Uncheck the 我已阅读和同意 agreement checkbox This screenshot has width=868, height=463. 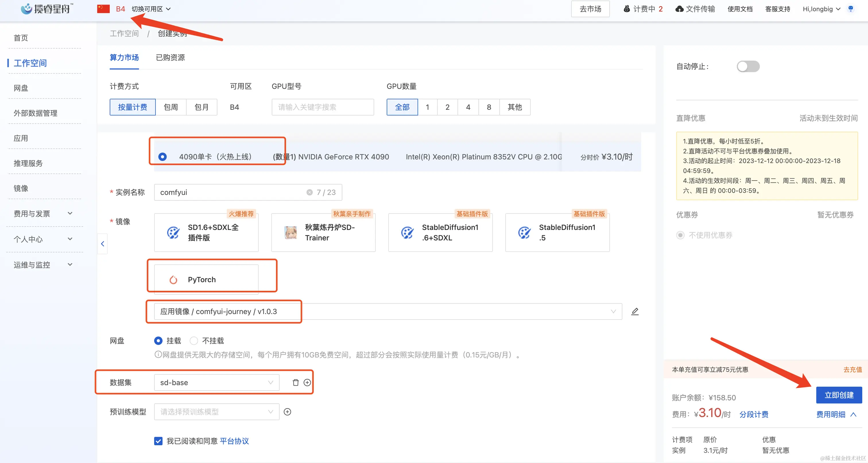coord(158,441)
